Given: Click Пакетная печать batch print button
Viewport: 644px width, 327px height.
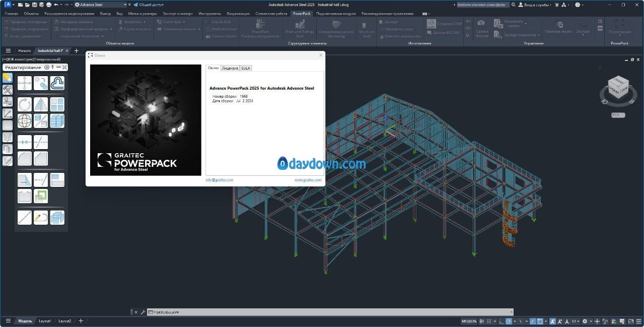Looking at the screenshot, I should pos(558,27).
